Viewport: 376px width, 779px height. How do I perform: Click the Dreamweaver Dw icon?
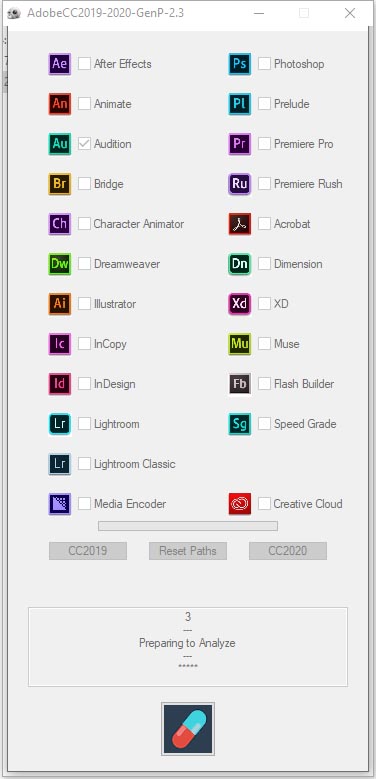(x=60, y=264)
